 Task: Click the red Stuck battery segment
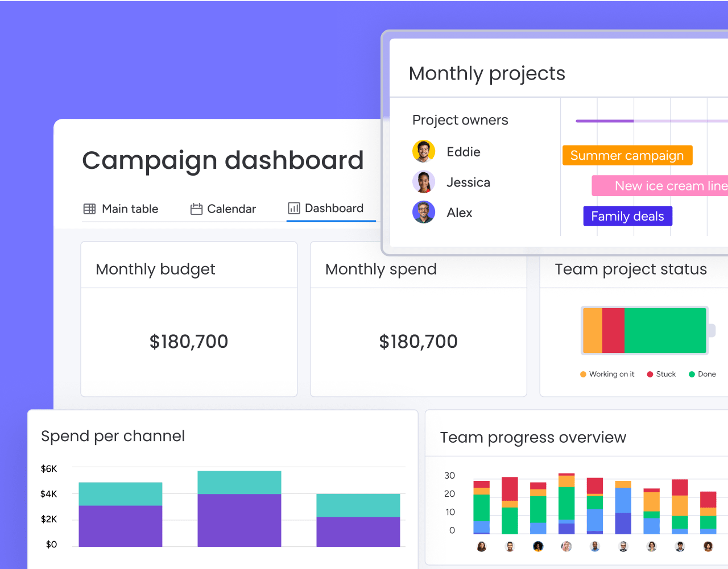[x=613, y=330]
